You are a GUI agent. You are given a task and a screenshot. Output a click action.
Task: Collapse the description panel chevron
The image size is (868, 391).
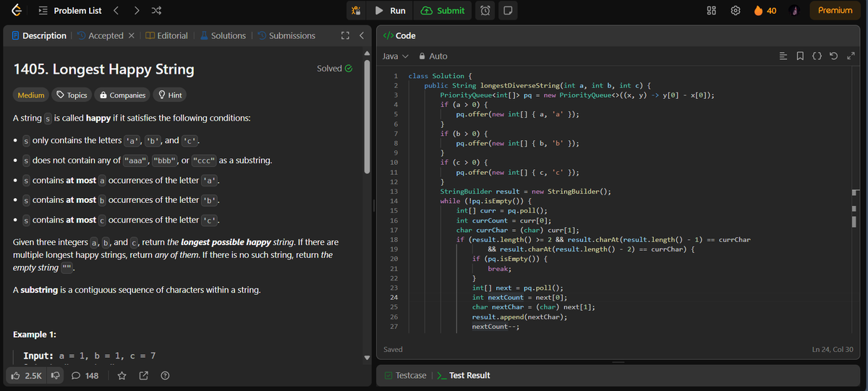click(x=362, y=35)
